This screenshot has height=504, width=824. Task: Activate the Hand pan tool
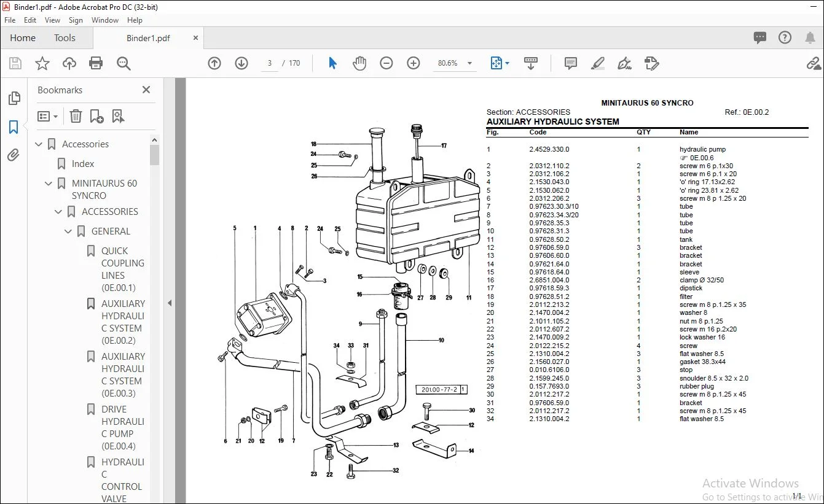point(359,63)
